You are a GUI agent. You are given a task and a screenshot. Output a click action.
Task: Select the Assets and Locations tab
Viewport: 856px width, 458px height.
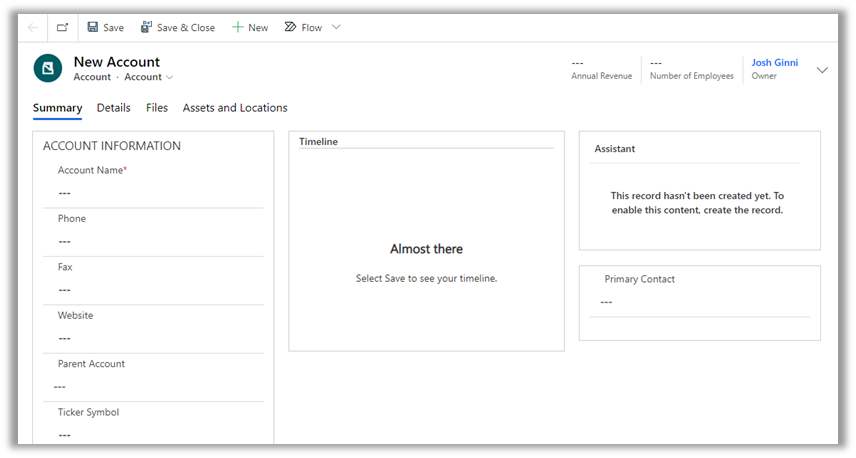click(x=235, y=108)
